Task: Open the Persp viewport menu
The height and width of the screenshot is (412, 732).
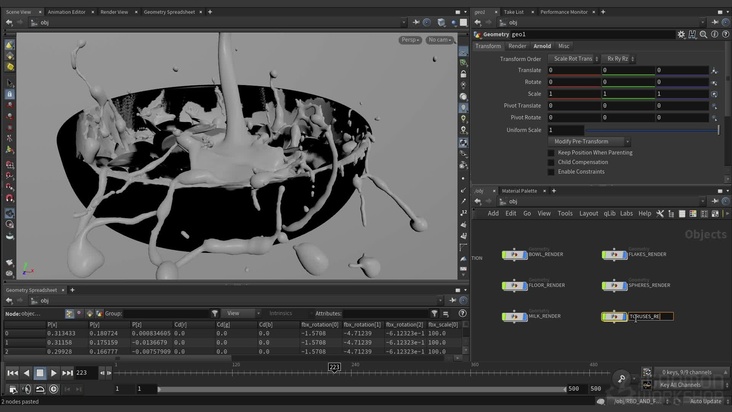Action: [410, 40]
